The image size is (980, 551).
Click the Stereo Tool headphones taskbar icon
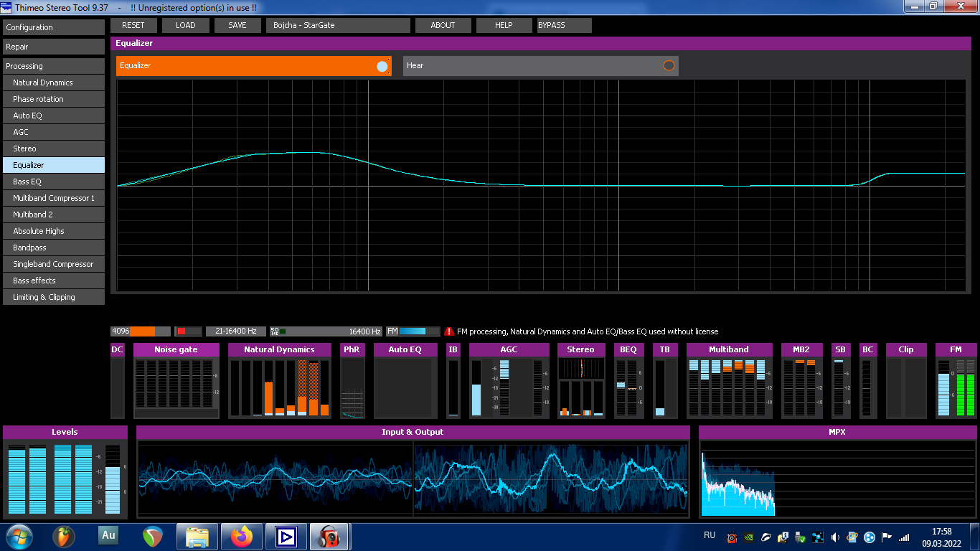tap(330, 537)
